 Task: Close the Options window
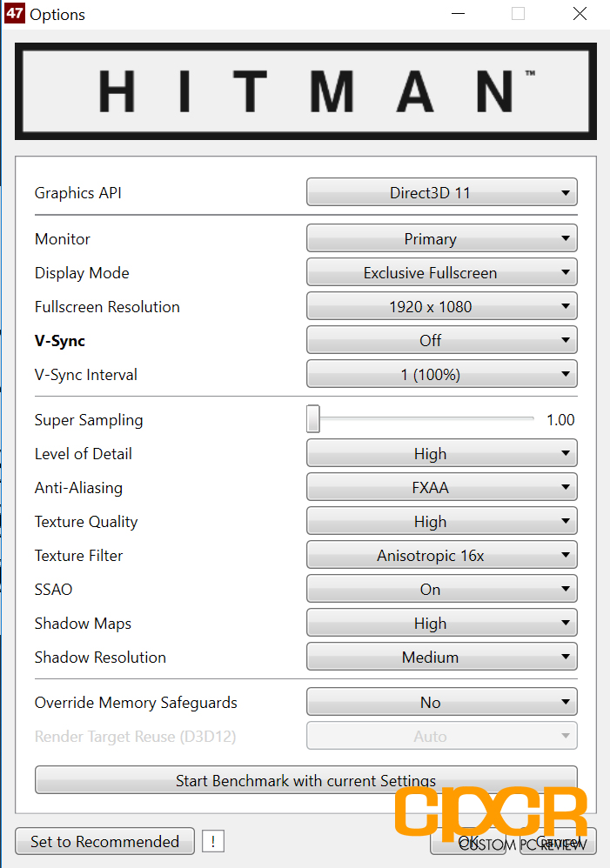[580, 14]
